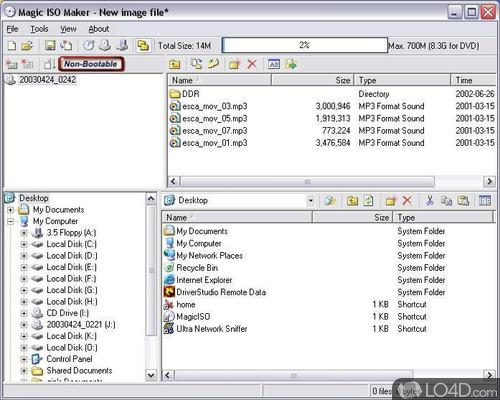Expand the CD Drive (I:) node
The image size is (500, 400).
24,313
